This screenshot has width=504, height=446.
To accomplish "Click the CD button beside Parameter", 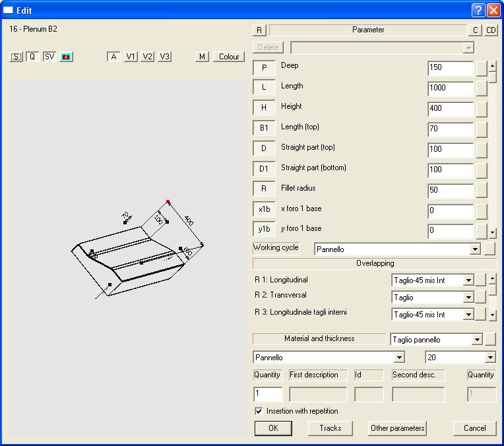I will [x=491, y=30].
